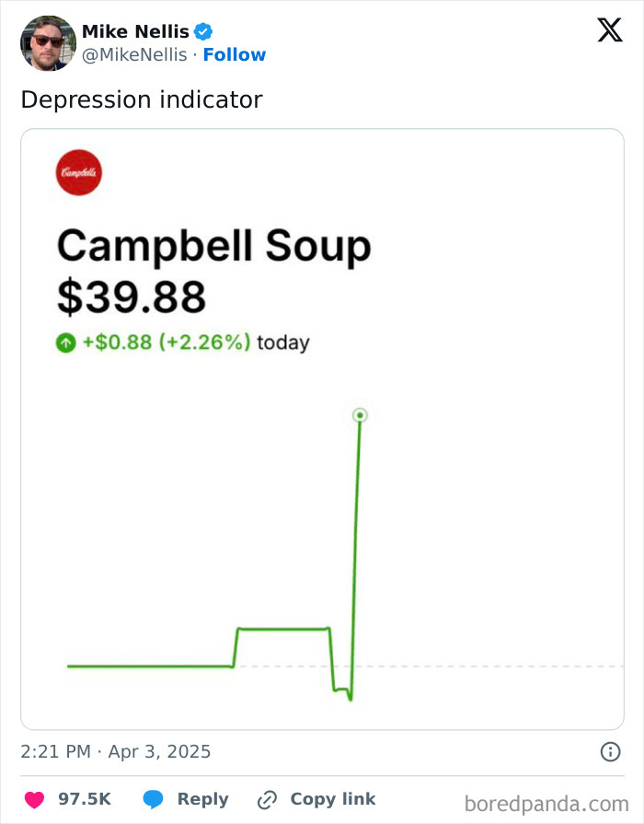Click the Follow link
The image size is (644, 824).
pyautogui.click(x=236, y=54)
